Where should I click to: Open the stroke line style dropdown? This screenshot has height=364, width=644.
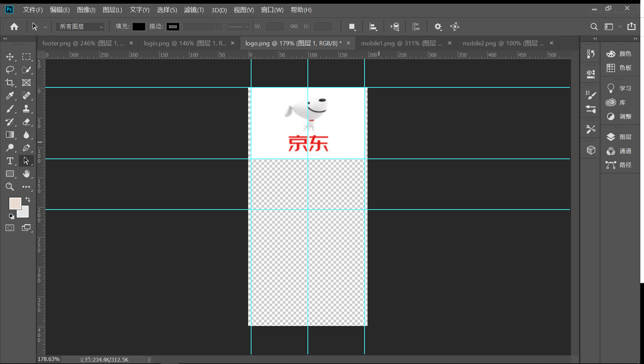238,27
